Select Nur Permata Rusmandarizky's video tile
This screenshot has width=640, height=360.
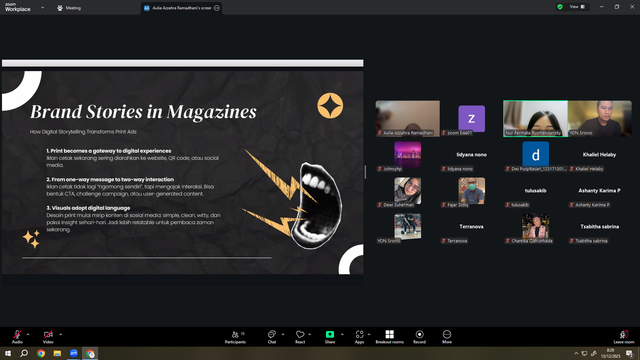[x=536, y=118]
